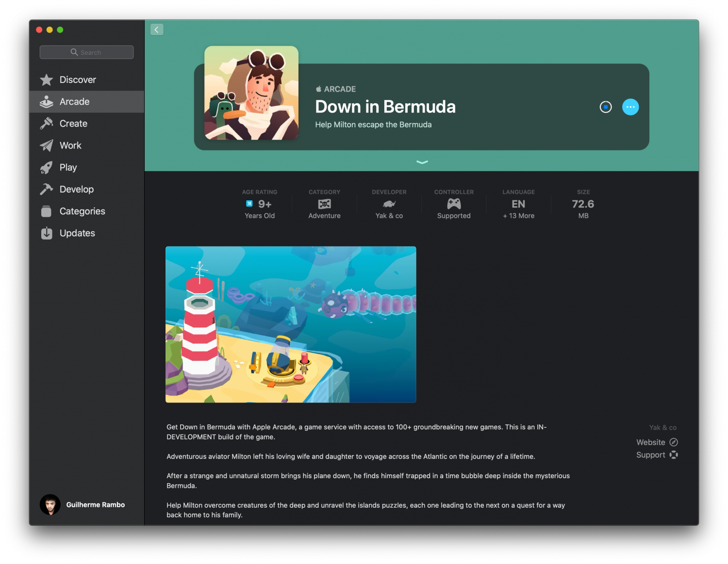The image size is (728, 564).
Task: Navigate to the Develop section
Action: 87,189
